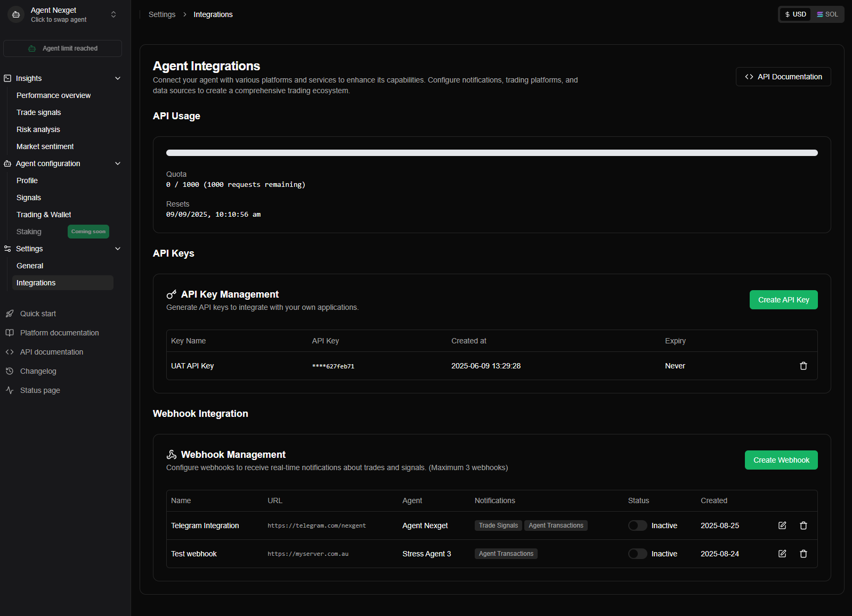Edit the Telegram Integration webhook
Viewport: 852px width, 616px height.
tap(782, 525)
